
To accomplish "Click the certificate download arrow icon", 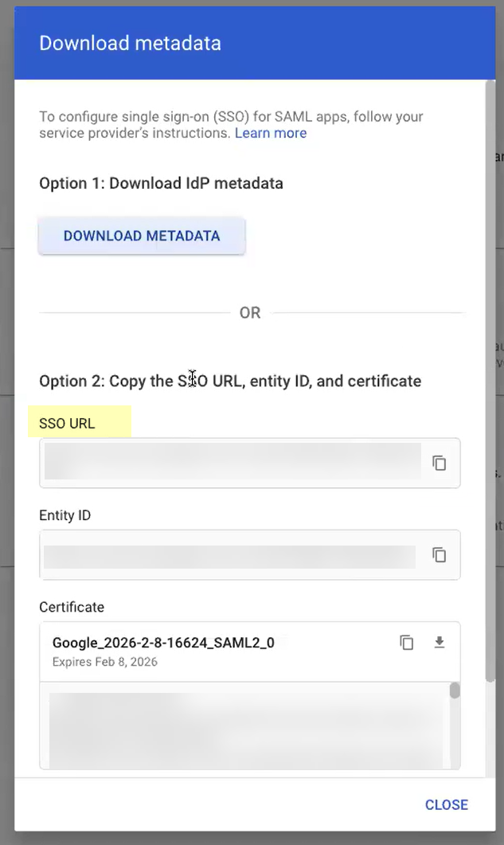I will pyautogui.click(x=440, y=642).
